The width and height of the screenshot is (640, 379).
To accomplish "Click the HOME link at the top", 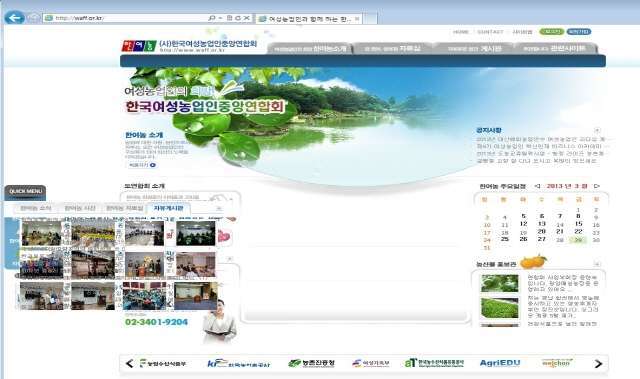I will click(x=460, y=32).
